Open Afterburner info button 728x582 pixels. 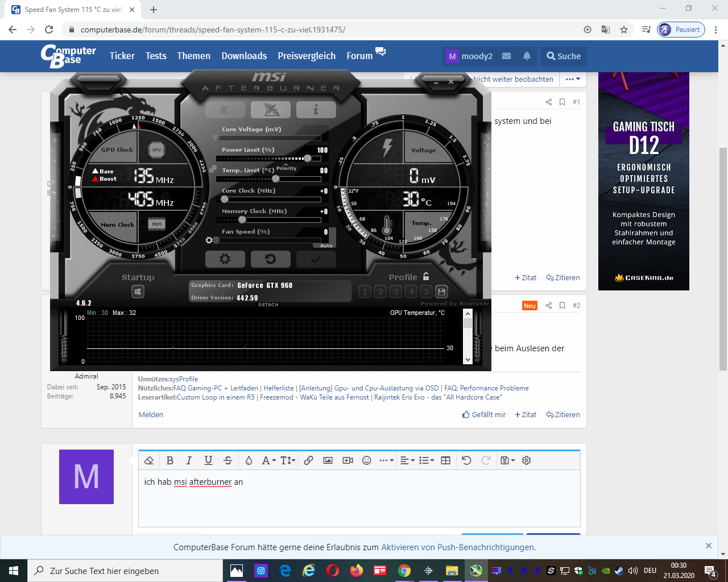click(x=316, y=110)
